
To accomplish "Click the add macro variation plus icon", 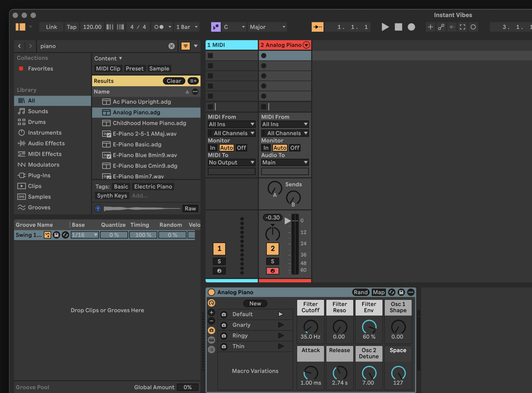I will pyautogui.click(x=211, y=313).
